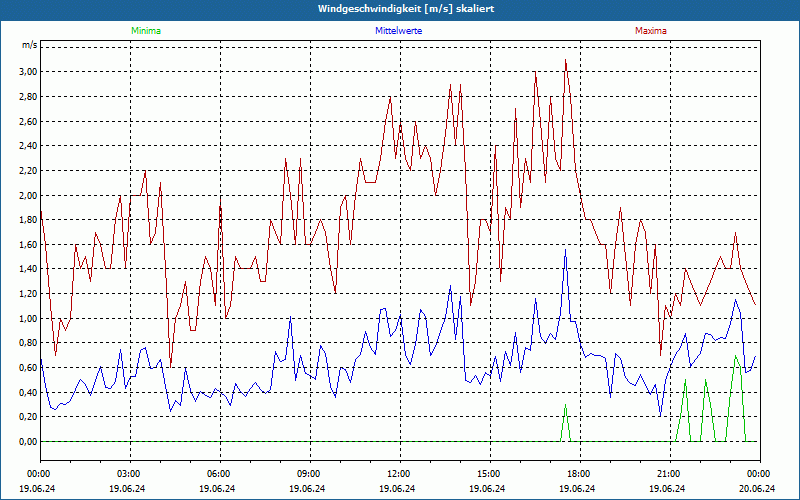Click the m/s unit label above y-axis
The image size is (800, 500).
(30, 45)
